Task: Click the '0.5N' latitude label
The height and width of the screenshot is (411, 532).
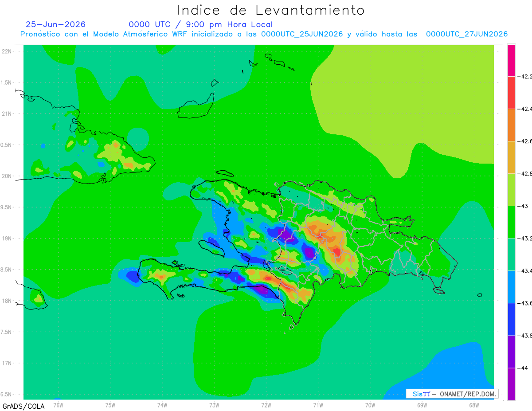Action: pyautogui.click(x=6, y=145)
